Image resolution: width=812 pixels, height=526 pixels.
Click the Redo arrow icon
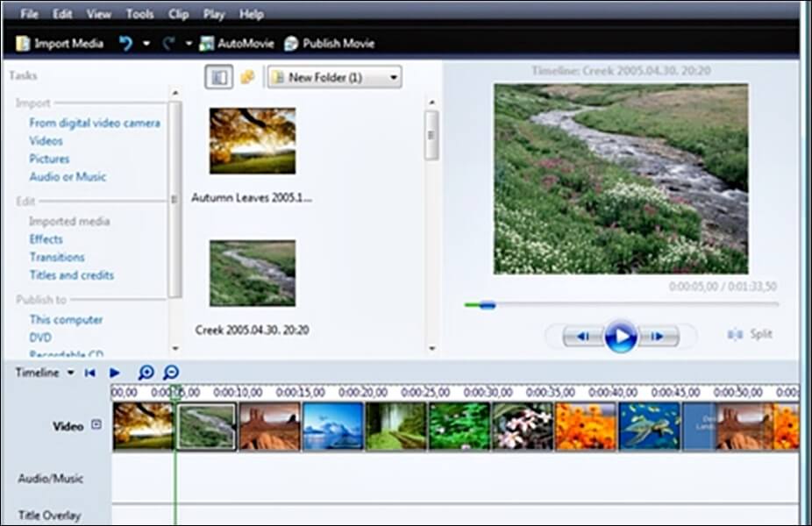(169, 44)
